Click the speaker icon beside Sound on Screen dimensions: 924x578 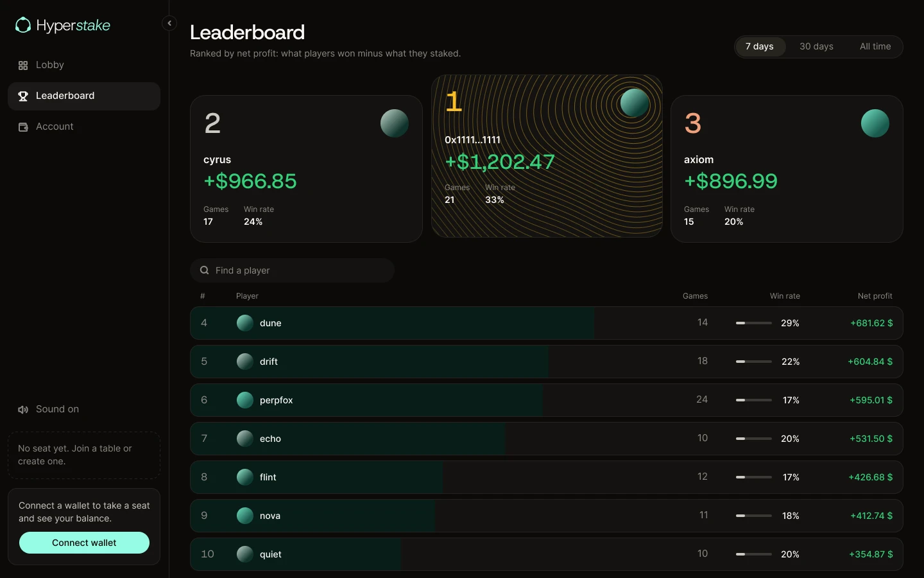[x=23, y=410]
